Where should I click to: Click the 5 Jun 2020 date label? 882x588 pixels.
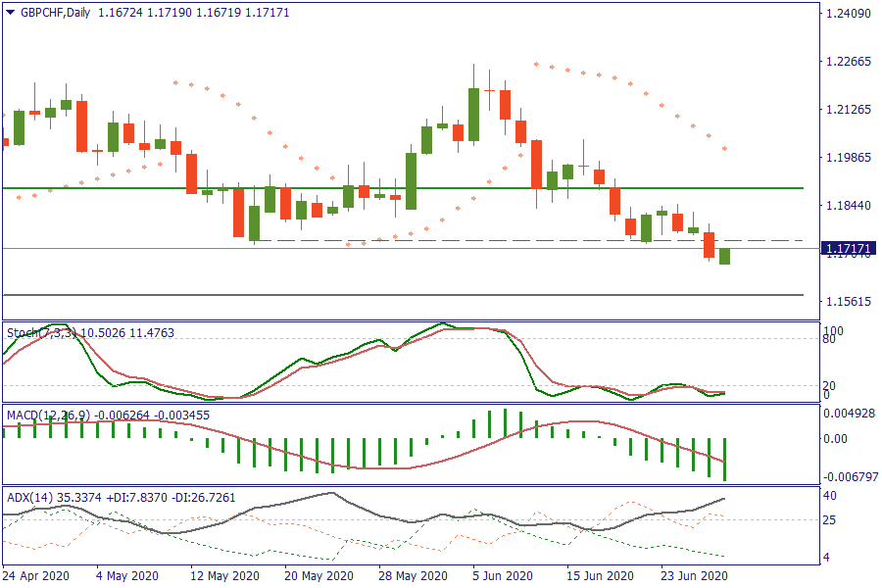point(503,576)
